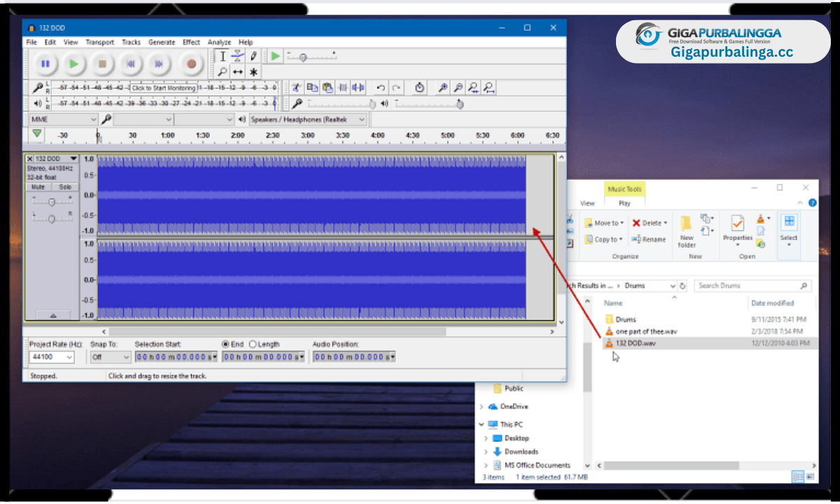
Task: Adjust the play-at-speed slider
Action: click(x=311, y=56)
